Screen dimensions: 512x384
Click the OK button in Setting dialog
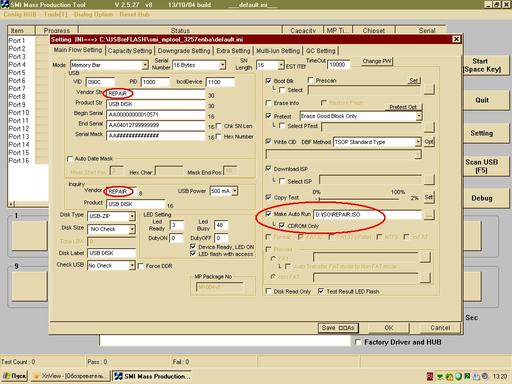389,328
